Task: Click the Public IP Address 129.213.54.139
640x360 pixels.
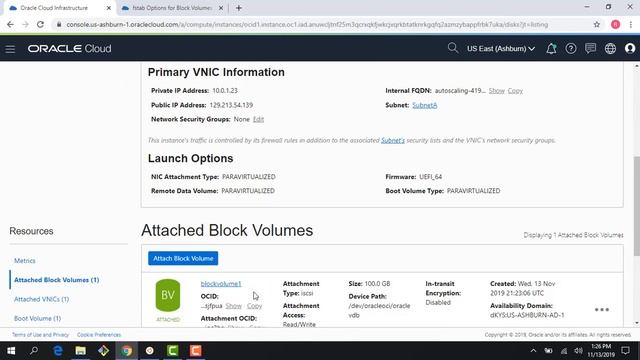Action: click(x=231, y=105)
